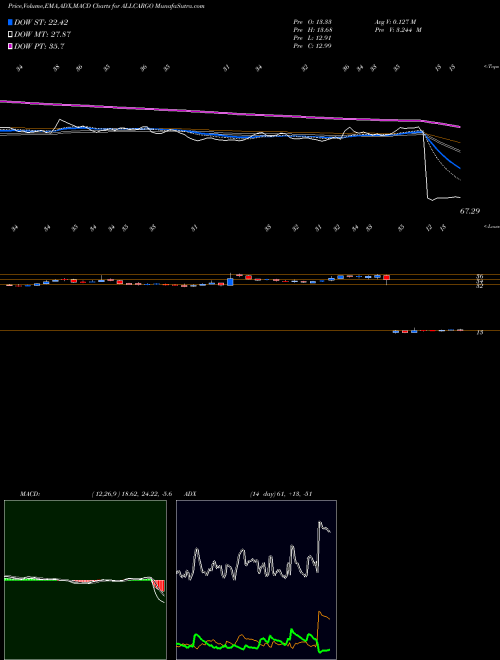Click the 67.29 price label
Screen dimensions: 500x660
click(x=470, y=211)
